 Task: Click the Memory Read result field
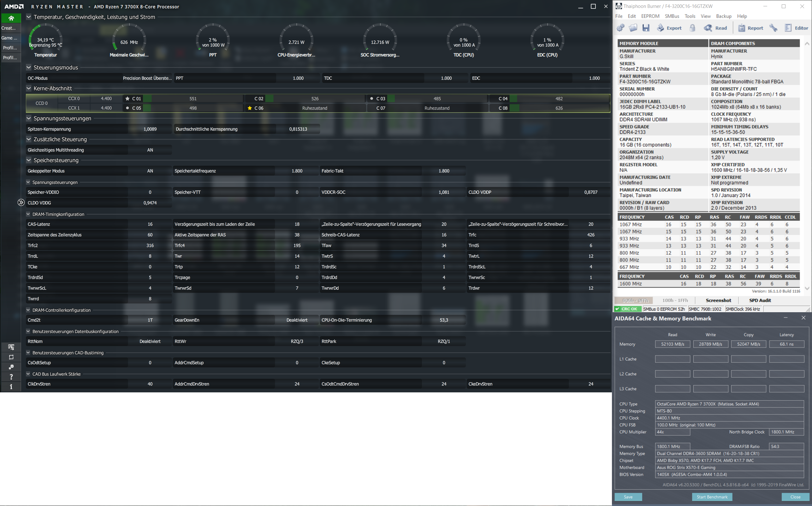pos(672,344)
